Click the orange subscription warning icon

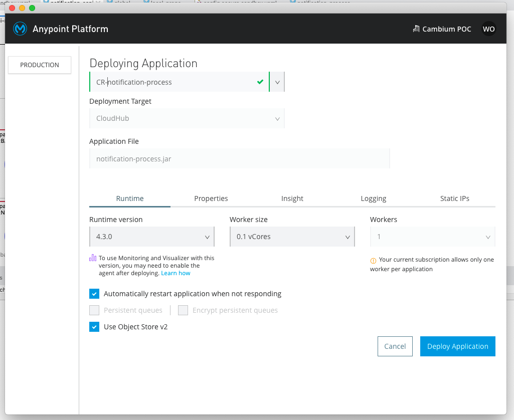pyautogui.click(x=373, y=260)
